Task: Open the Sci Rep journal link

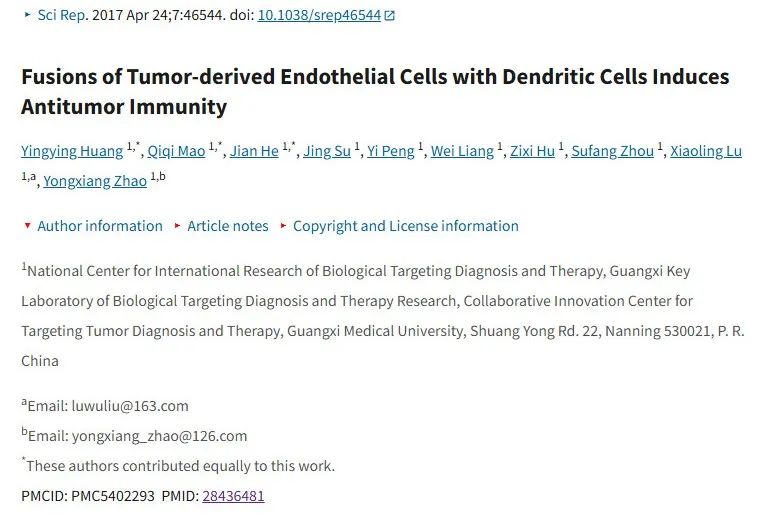Action: [62, 15]
